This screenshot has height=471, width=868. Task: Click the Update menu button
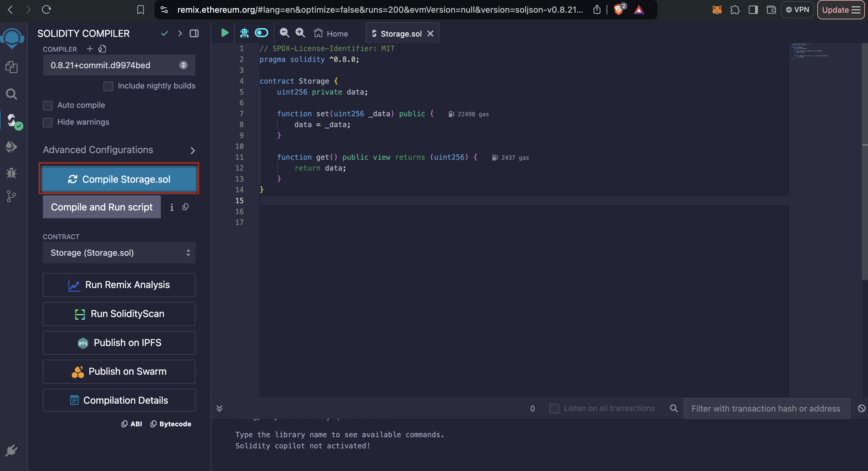click(841, 10)
